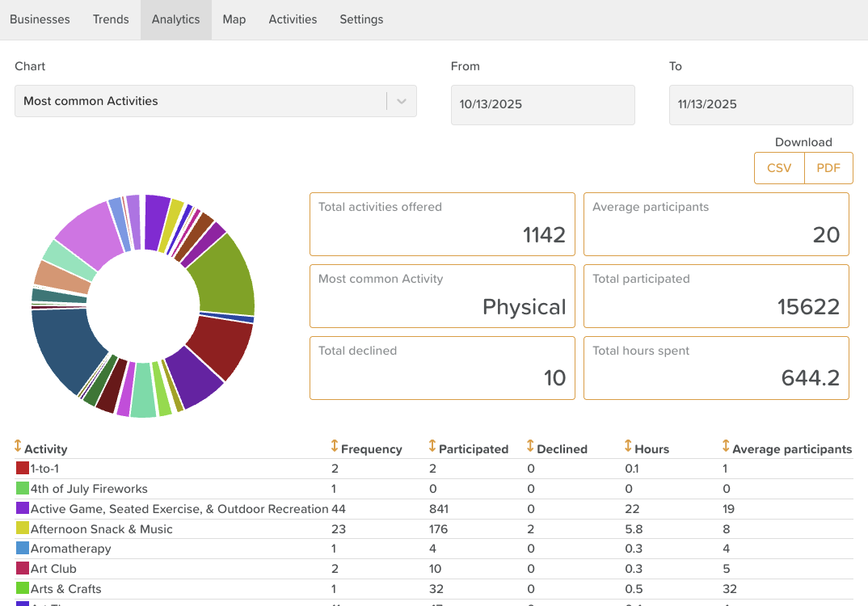Sort by Participated using its arrow icon
Viewport: 868px width, 606px height.
pos(432,447)
